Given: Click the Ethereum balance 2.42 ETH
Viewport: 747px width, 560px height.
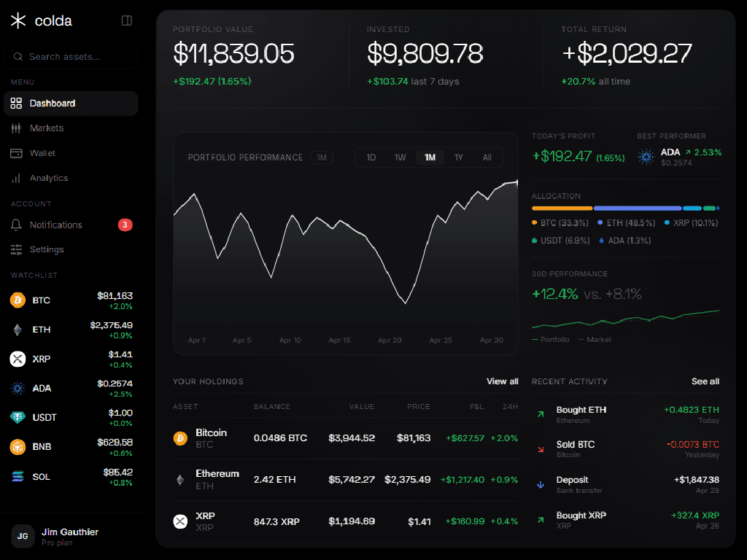Looking at the screenshot, I should [275, 480].
